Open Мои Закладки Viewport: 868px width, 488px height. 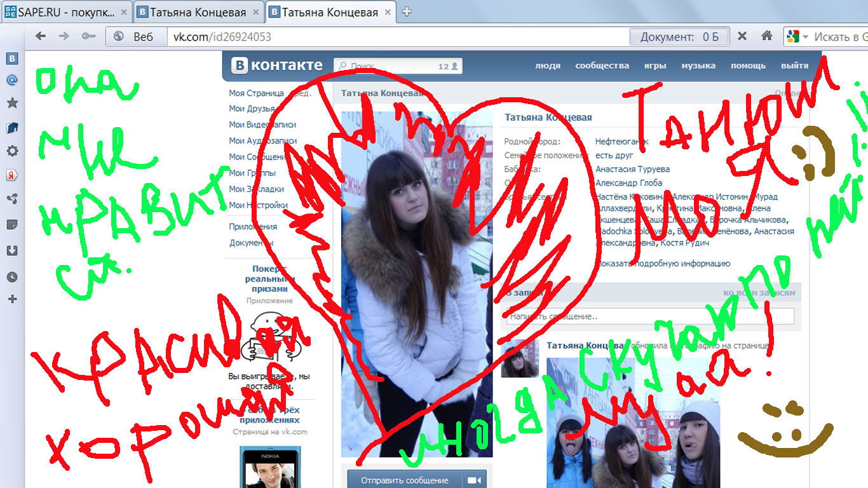click(x=256, y=189)
